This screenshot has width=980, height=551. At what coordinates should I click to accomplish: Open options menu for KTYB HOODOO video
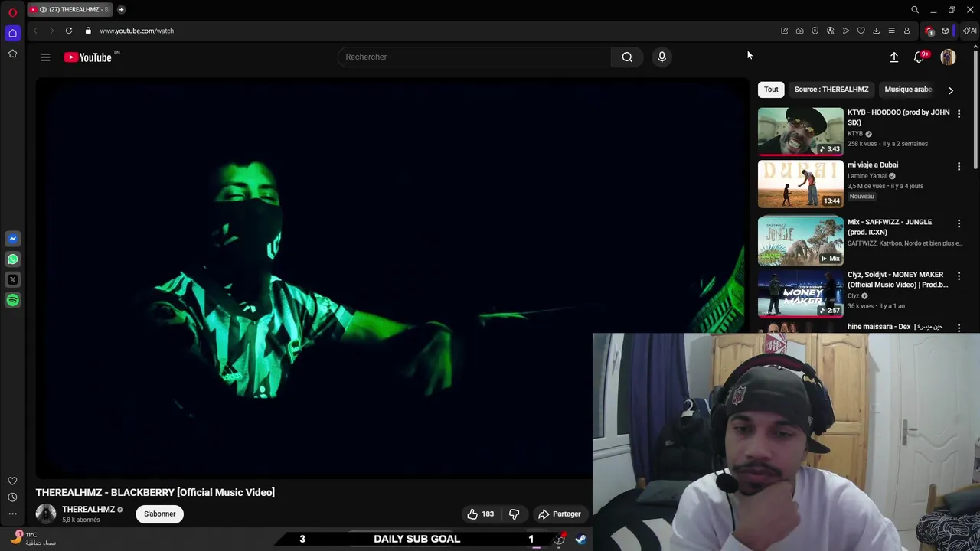tap(959, 113)
